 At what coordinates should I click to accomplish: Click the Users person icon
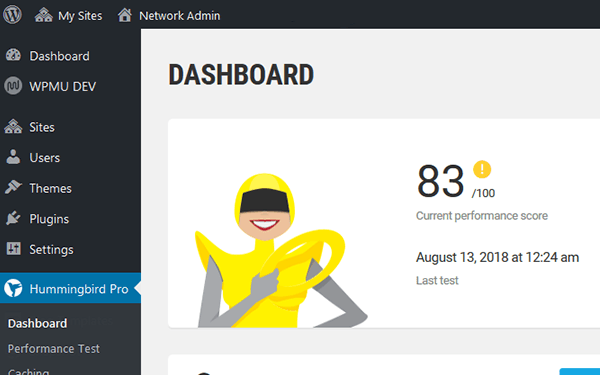coord(13,157)
